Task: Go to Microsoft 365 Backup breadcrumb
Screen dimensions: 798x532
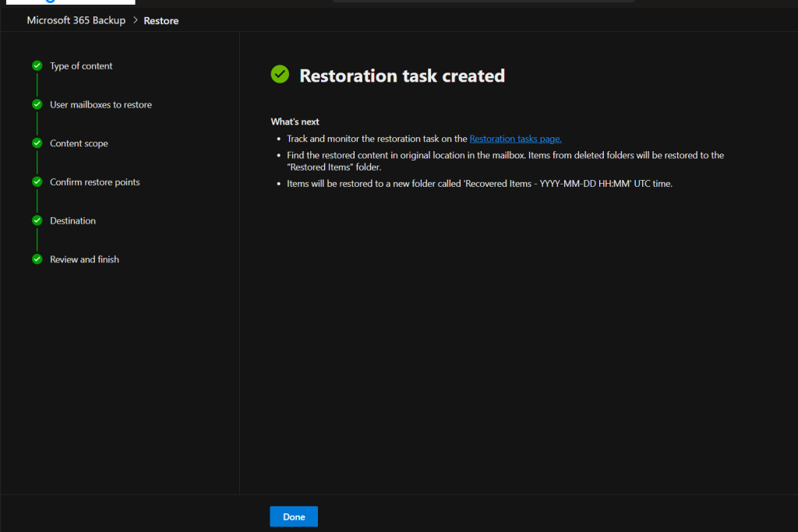Action: [x=76, y=20]
